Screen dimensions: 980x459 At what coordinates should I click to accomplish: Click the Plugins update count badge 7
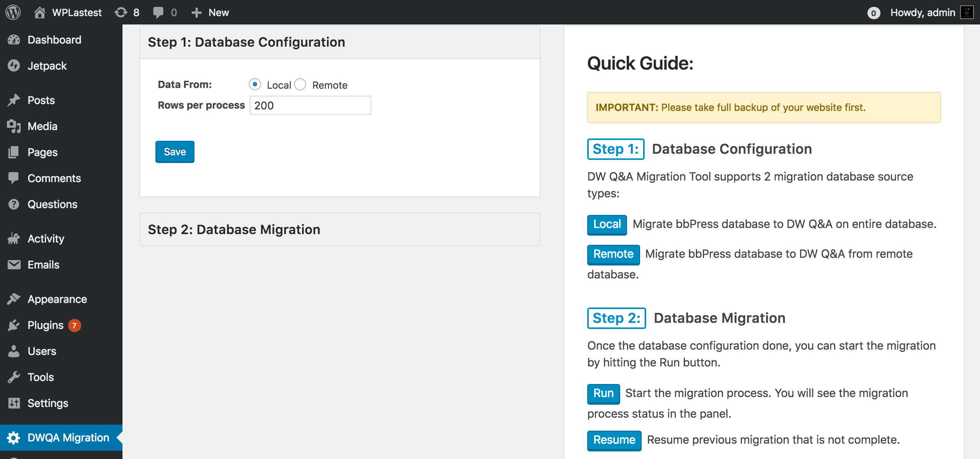[x=74, y=326]
